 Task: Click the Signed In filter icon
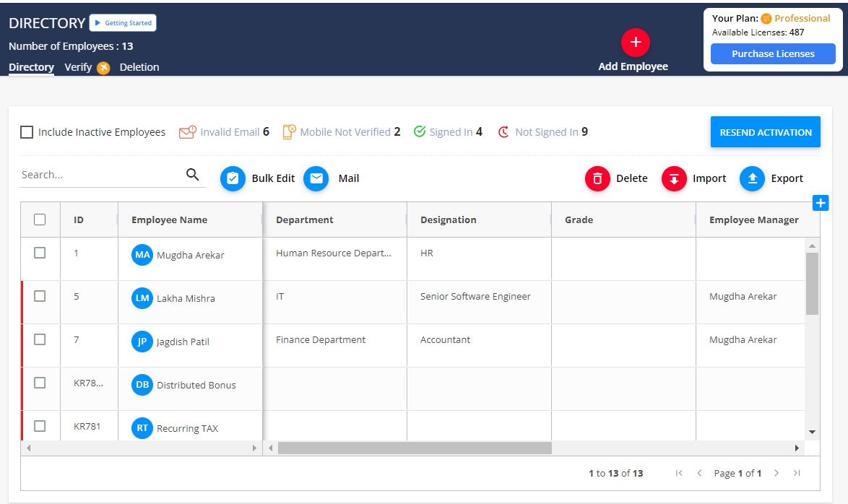(x=420, y=131)
